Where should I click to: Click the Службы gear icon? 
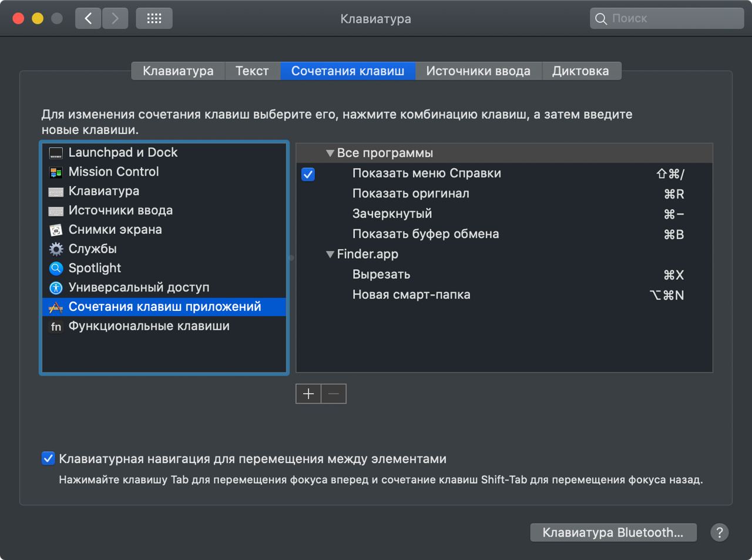[x=56, y=249]
